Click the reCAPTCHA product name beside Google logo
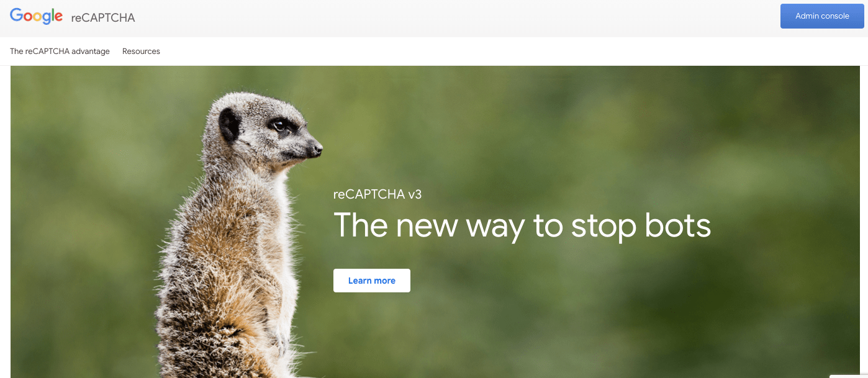 [x=102, y=17]
